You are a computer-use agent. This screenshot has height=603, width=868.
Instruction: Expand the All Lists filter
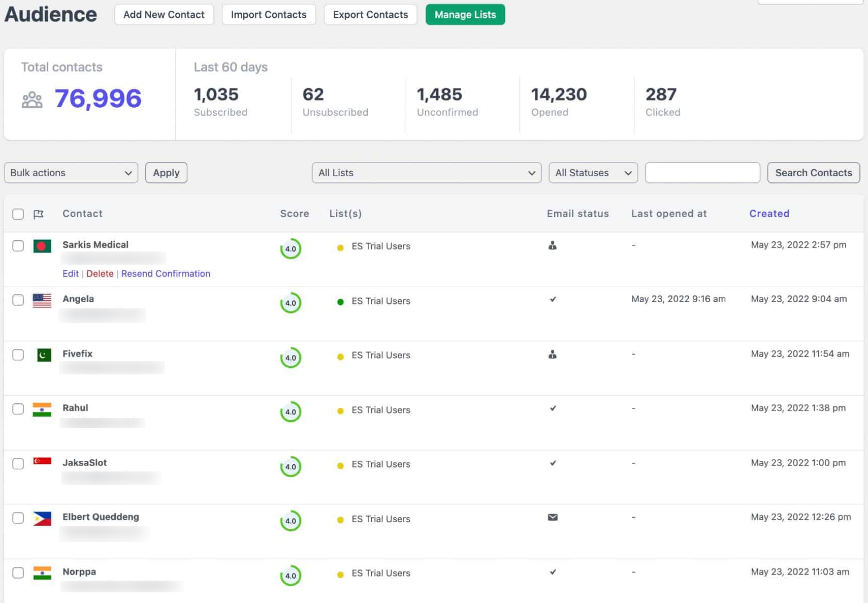point(427,173)
